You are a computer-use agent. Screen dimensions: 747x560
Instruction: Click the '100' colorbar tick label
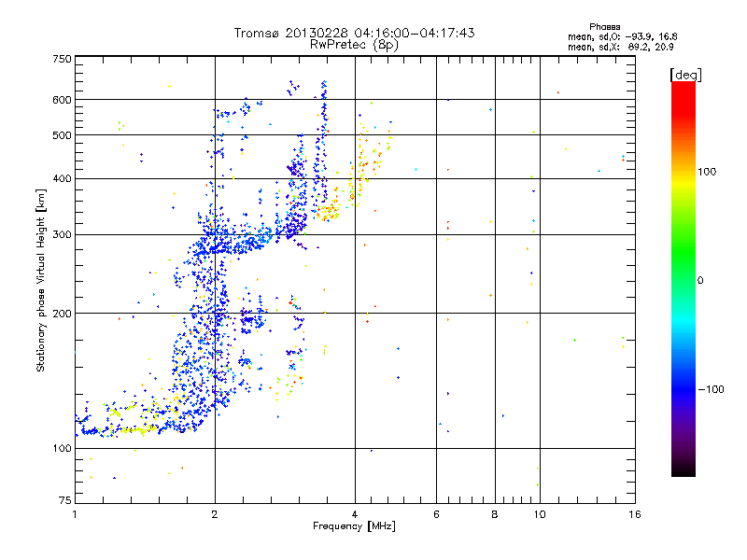coord(707,172)
